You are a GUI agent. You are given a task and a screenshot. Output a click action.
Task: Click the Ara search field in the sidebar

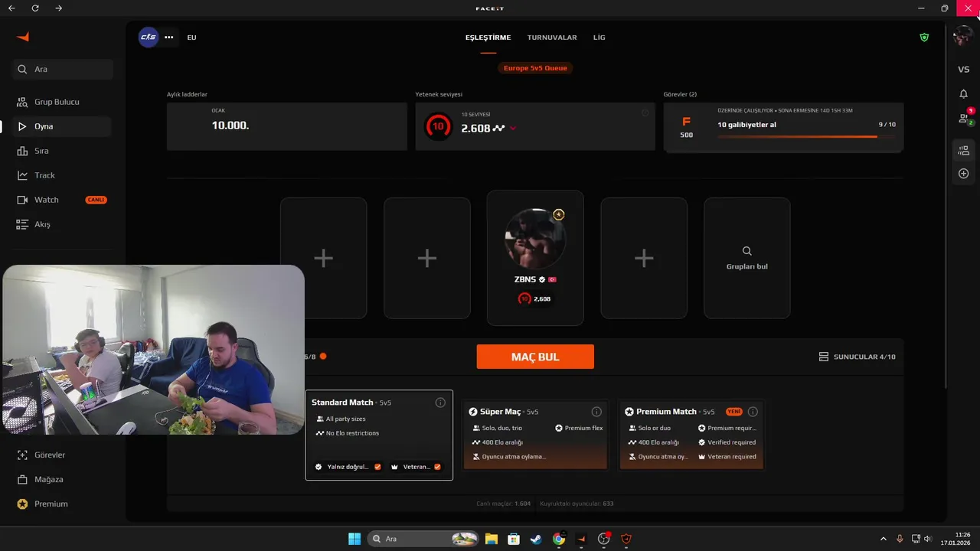[63, 69]
